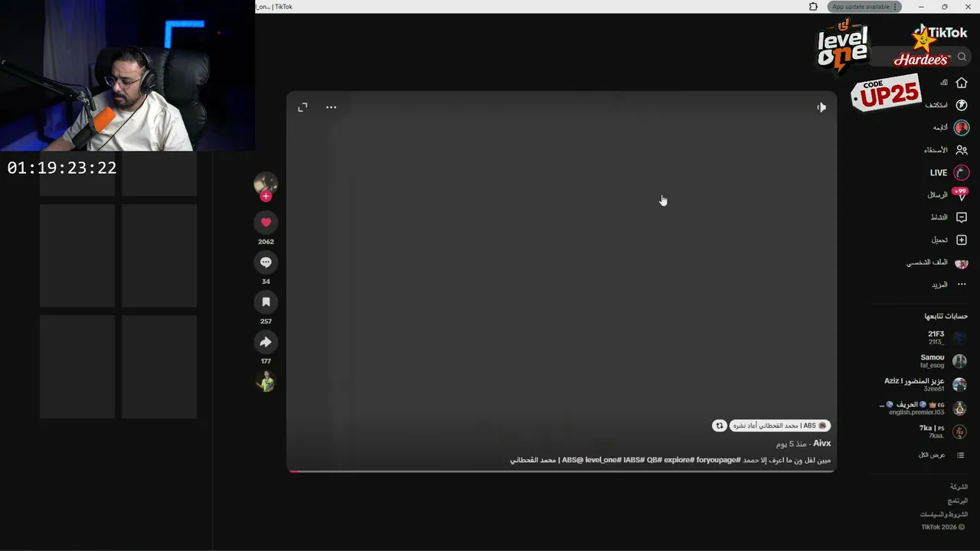Click the #level_one hashtag in the caption
The image size is (980, 551).
pos(602,460)
